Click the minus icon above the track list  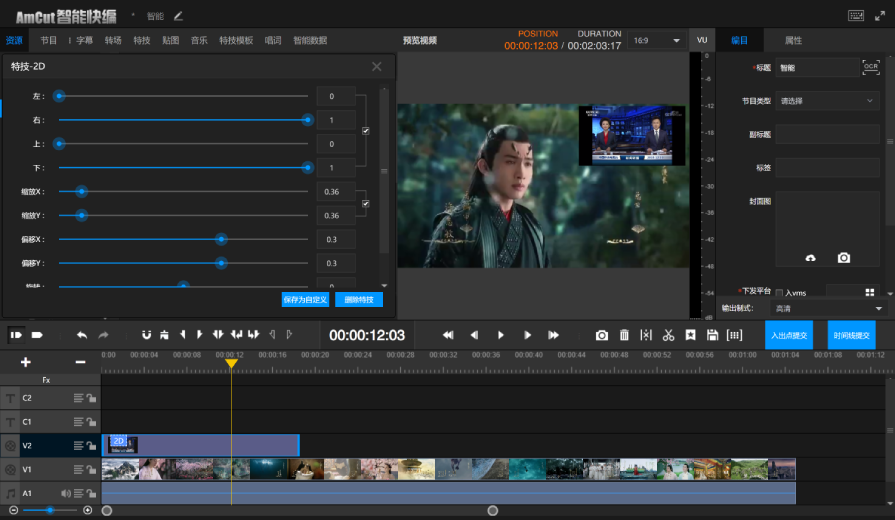[x=80, y=362]
